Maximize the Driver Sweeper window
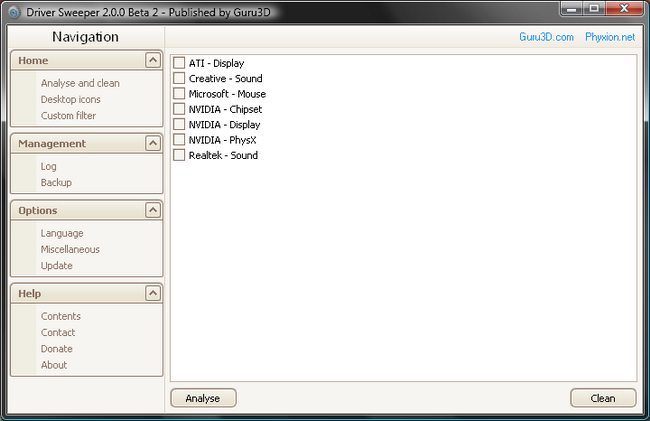Image resolution: width=650 pixels, height=421 pixels. click(594, 8)
